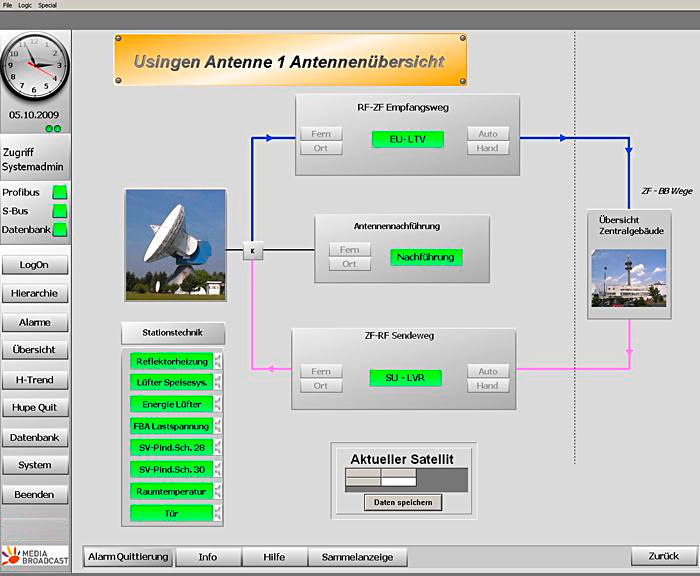Click the horn icon next to Tür
Image resolution: width=700 pixels, height=576 pixels.
pyautogui.click(x=218, y=513)
